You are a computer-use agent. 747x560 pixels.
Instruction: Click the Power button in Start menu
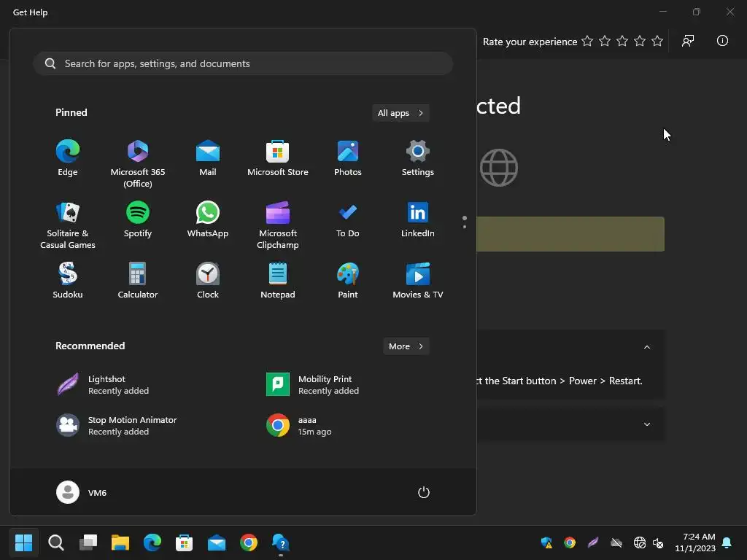(424, 492)
